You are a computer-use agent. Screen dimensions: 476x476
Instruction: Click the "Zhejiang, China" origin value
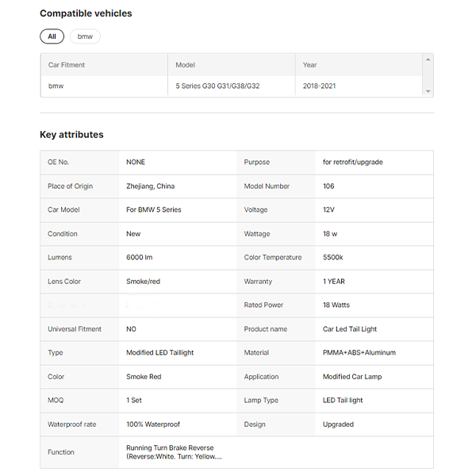[x=150, y=186]
